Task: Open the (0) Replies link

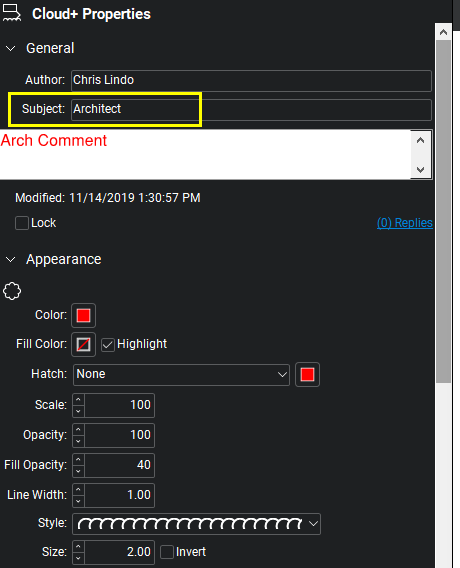Action: (x=405, y=223)
